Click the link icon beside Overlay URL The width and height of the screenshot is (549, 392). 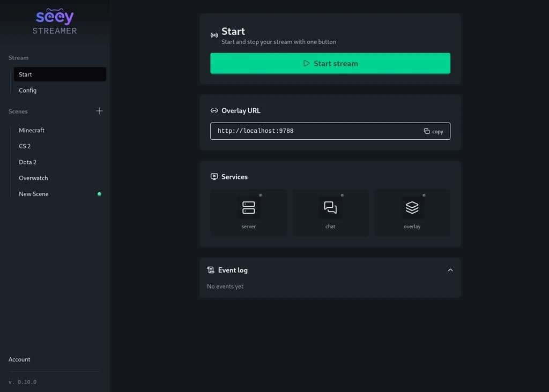pyautogui.click(x=214, y=110)
